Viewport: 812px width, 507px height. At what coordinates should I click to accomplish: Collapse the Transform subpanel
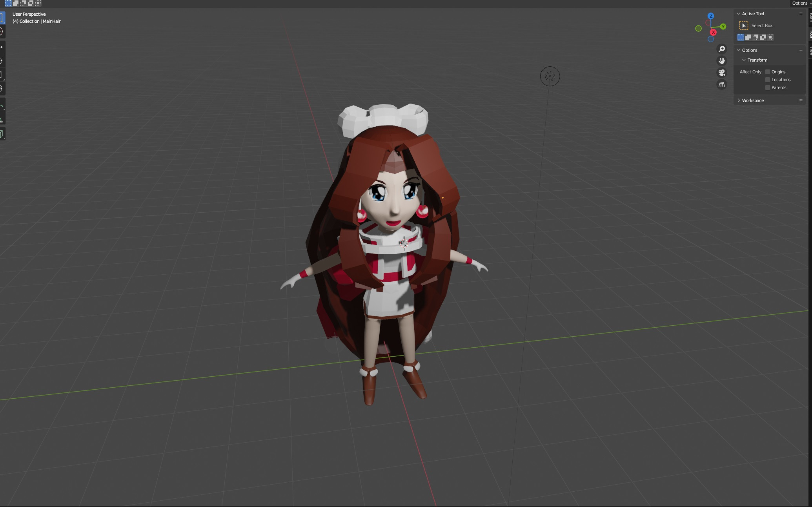point(744,60)
